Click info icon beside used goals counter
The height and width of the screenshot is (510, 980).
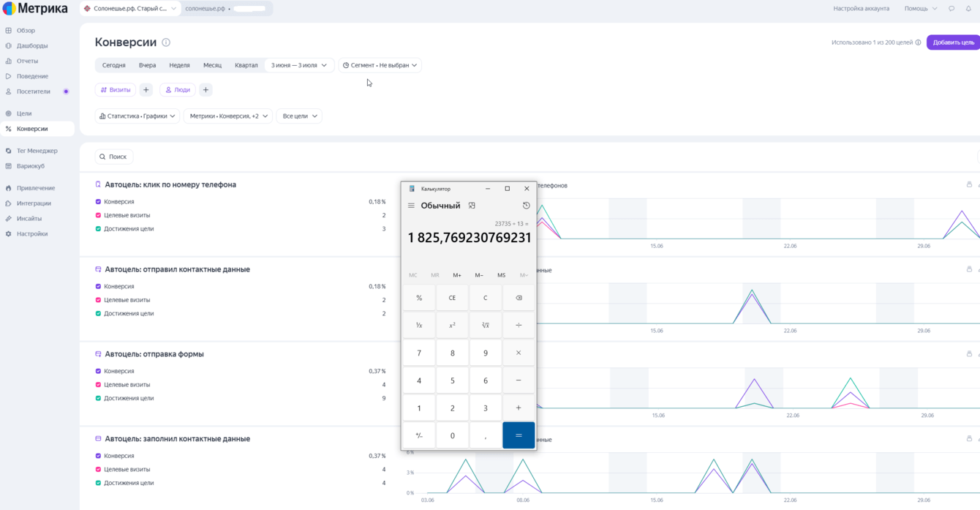[918, 42]
